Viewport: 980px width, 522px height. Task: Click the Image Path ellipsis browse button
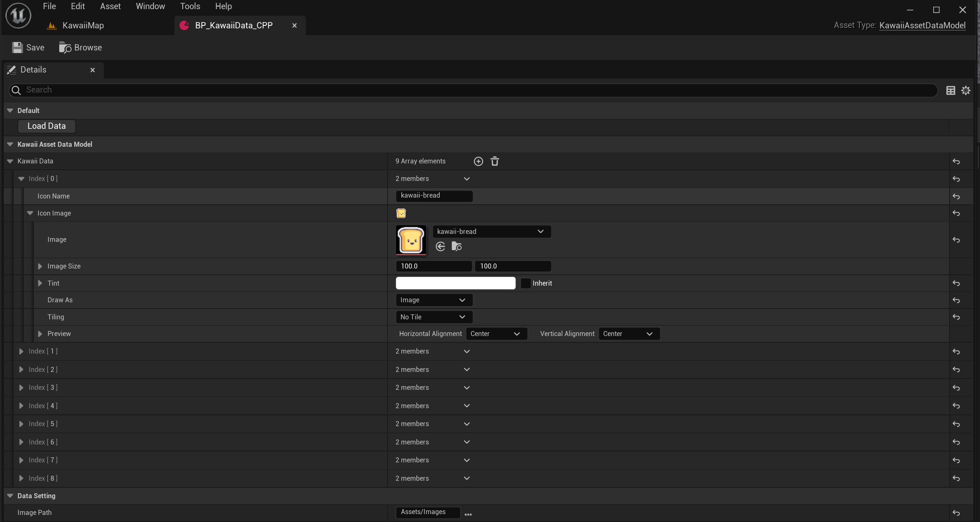[468, 514]
